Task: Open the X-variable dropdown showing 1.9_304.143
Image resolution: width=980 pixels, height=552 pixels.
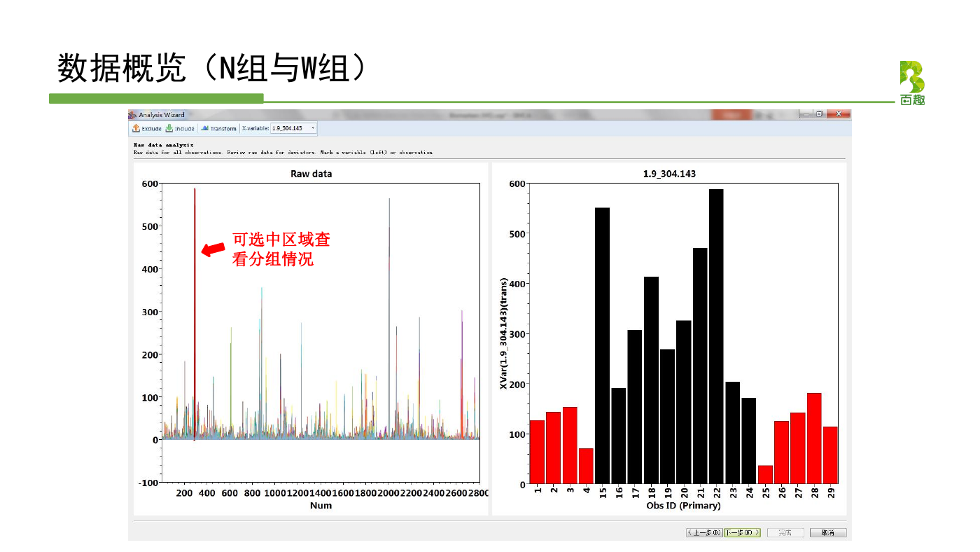Action: 293,128
